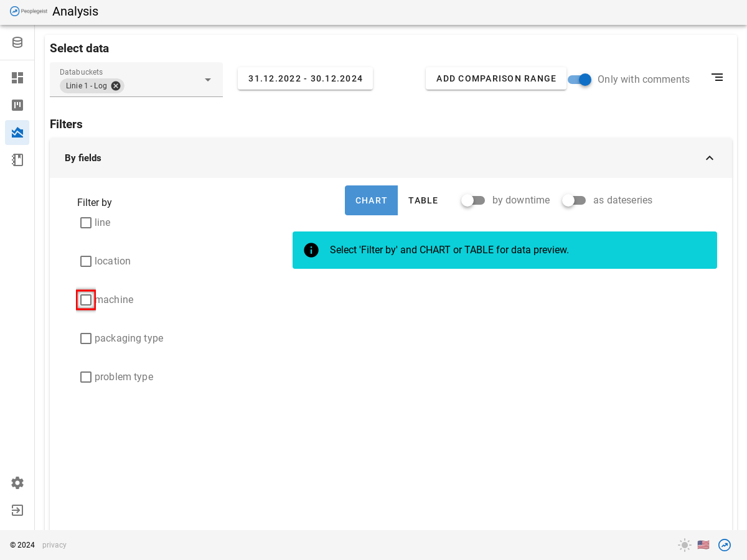Open the dashboard icon in sidebar
The height and width of the screenshot is (560, 747).
pyautogui.click(x=17, y=78)
